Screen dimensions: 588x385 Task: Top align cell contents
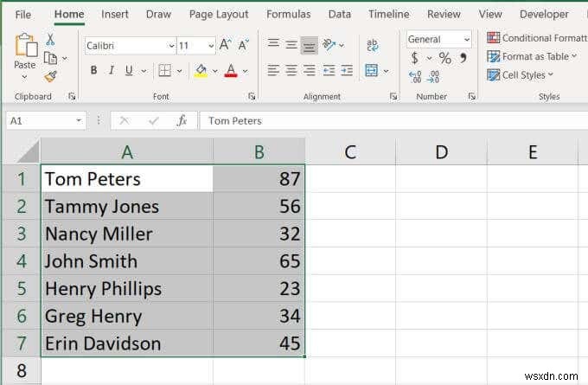click(x=273, y=45)
